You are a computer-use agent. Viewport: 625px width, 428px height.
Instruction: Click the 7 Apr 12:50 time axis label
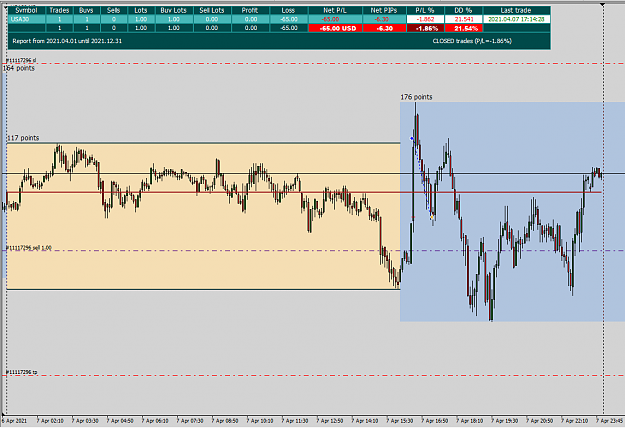tap(330, 421)
